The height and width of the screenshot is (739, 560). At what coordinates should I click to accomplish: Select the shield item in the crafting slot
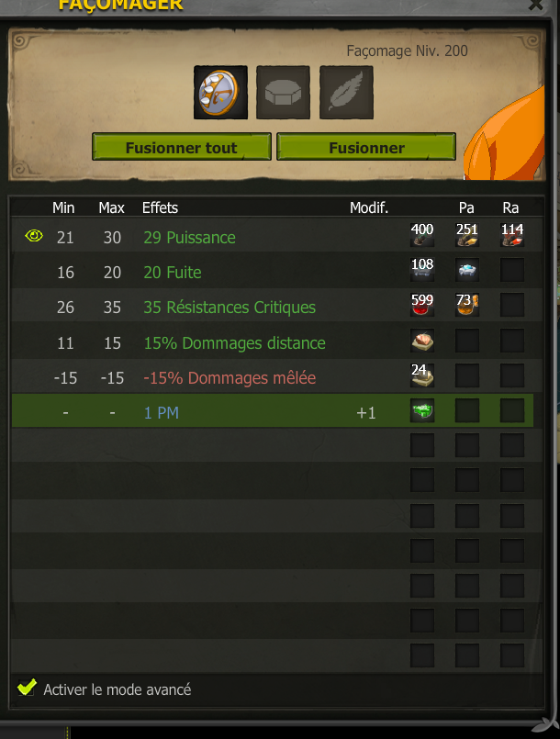pyautogui.click(x=220, y=93)
